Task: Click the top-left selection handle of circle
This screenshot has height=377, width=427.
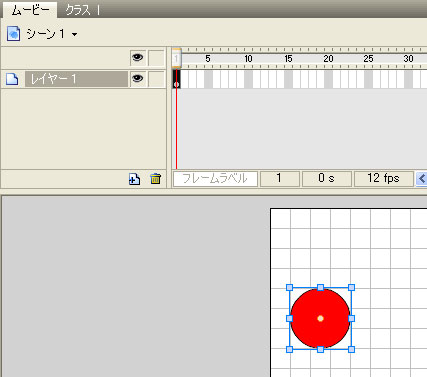Action: [290, 288]
